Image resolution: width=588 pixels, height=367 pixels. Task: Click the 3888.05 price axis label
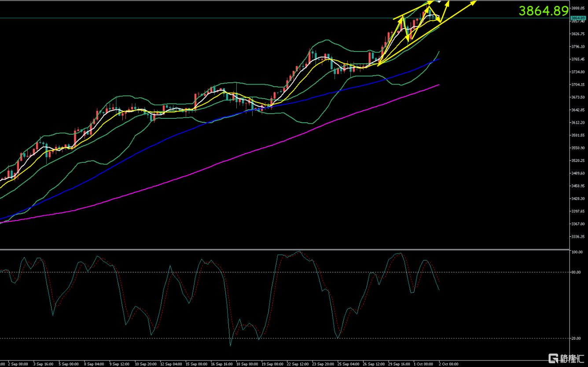tap(578, 8)
